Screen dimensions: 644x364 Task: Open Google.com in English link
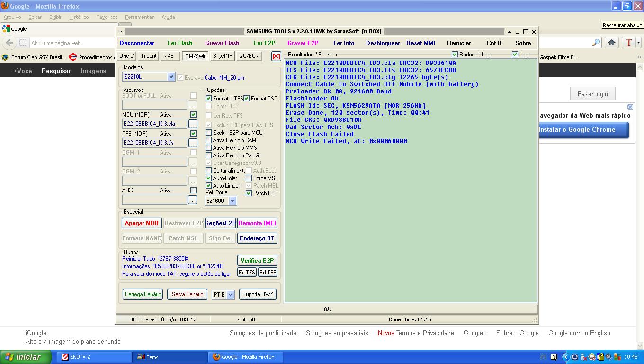579,333
